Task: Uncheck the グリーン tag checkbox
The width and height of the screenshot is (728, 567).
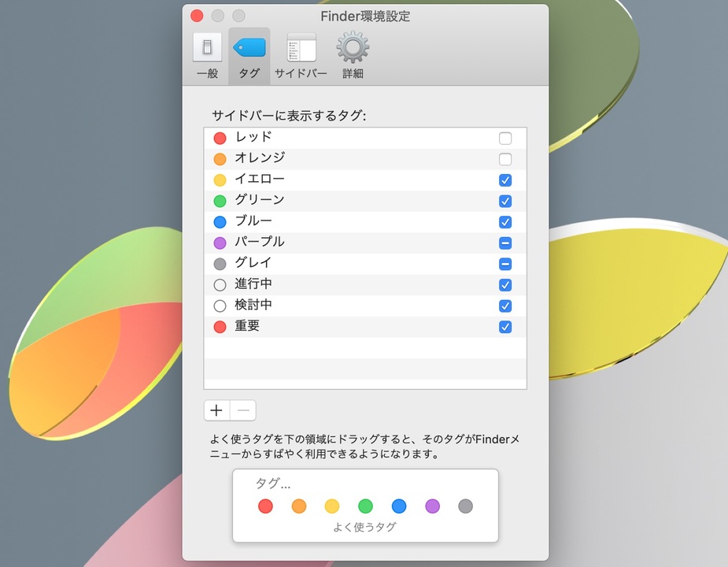Action: [505, 201]
